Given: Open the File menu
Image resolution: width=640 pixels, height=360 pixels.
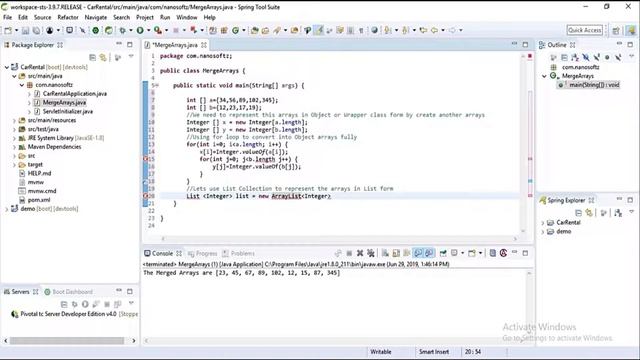Looking at the screenshot, I should click(x=7, y=18).
